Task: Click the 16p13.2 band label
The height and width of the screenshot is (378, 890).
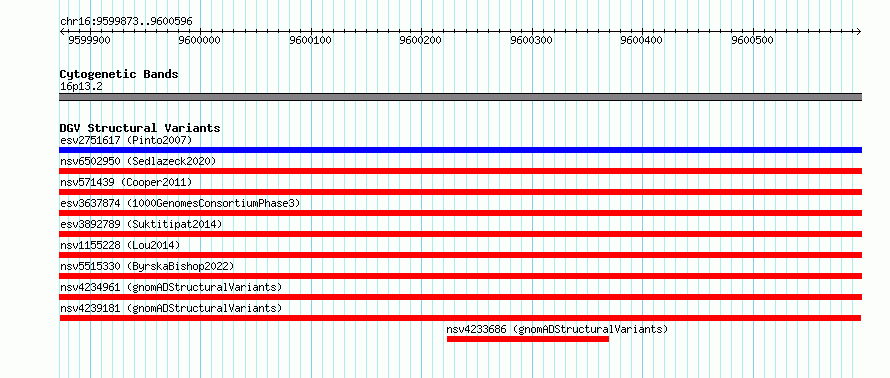Action: (81, 87)
